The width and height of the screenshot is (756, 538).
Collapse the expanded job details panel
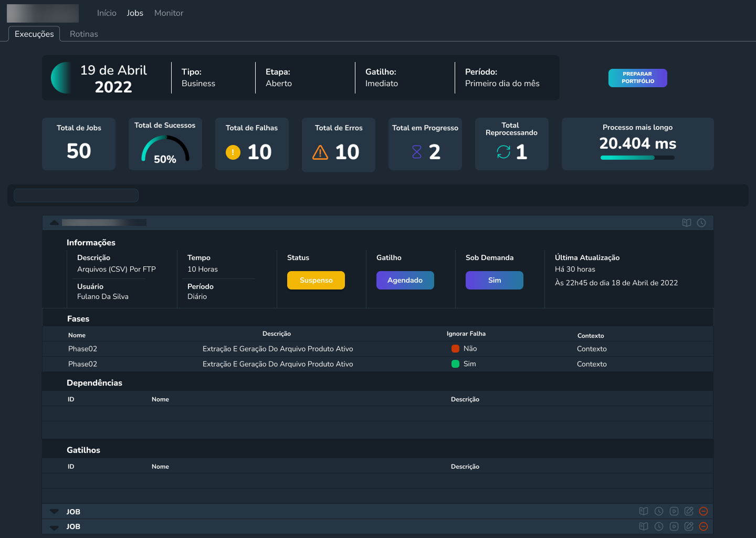click(x=54, y=223)
